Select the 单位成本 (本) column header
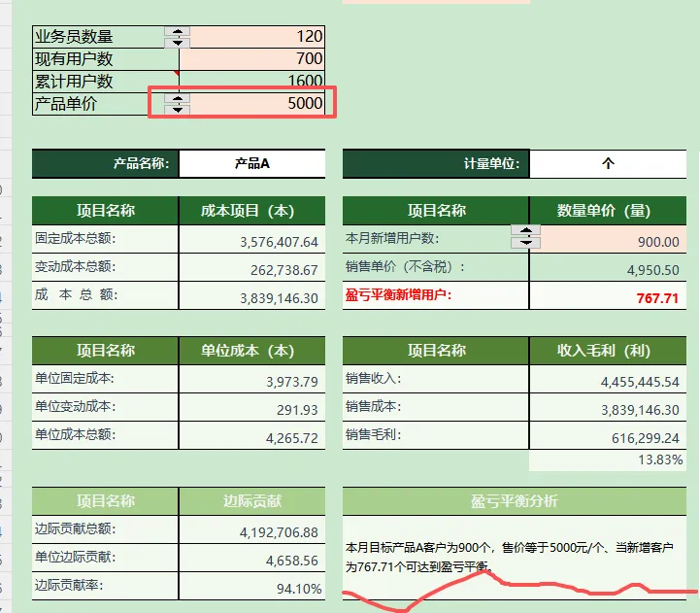 251,351
